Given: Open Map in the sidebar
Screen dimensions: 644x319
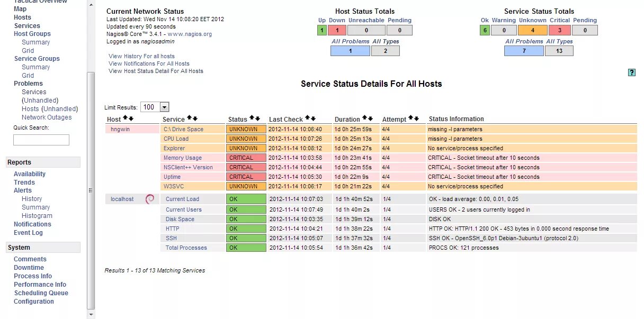Looking at the screenshot, I should (x=20, y=9).
